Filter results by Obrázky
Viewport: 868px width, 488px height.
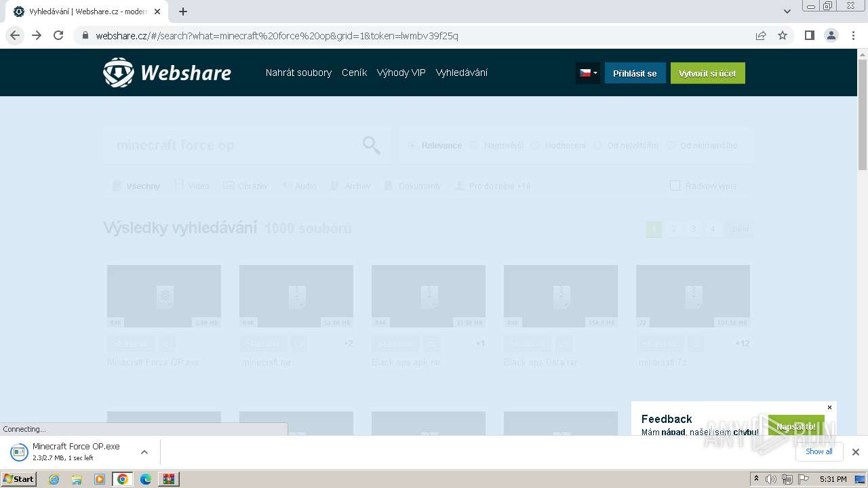pos(245,186)
